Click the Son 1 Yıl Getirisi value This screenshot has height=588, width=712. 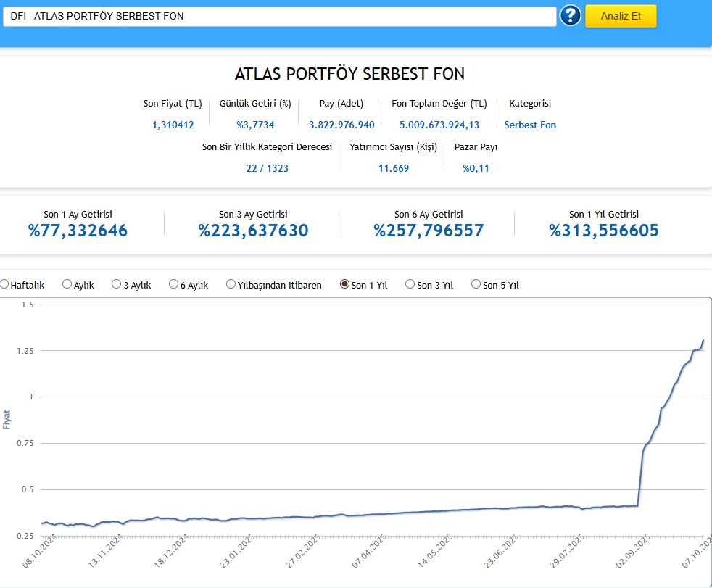[x=604, y=231]
